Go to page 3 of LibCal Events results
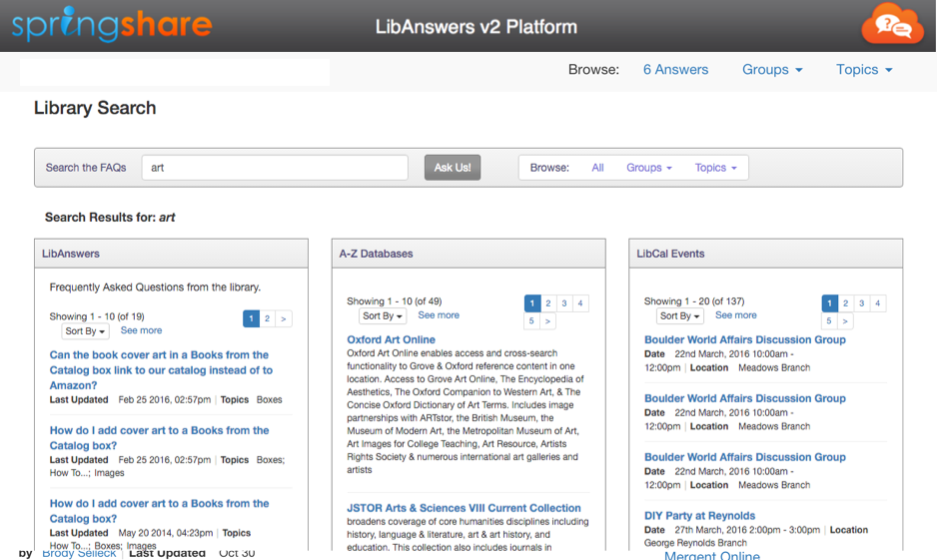This screenshot has width=937, height=560. click(x=862, y=303)
